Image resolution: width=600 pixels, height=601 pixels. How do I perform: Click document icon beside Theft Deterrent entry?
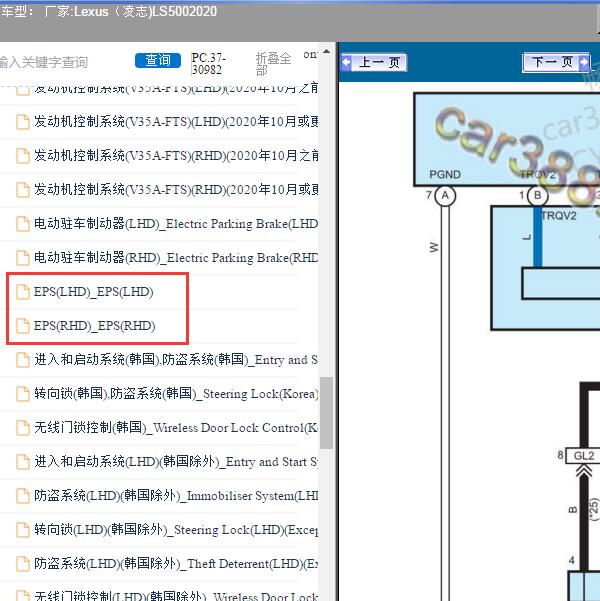click(x=23, y=564)
